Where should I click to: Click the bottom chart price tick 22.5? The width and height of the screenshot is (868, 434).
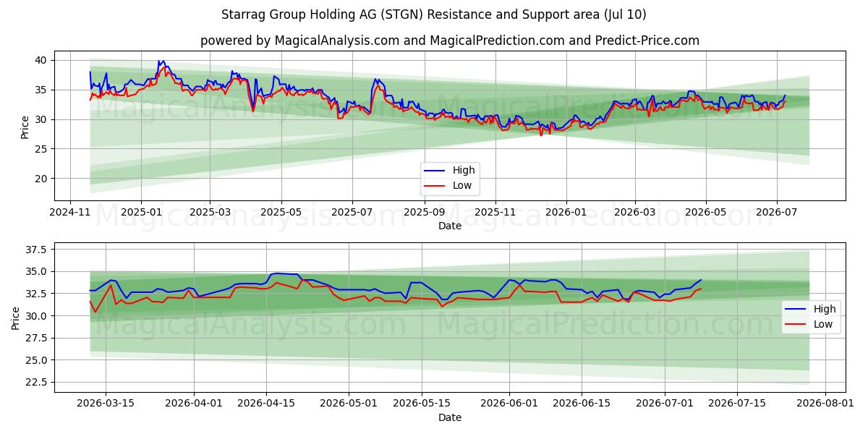pos(38,382)
